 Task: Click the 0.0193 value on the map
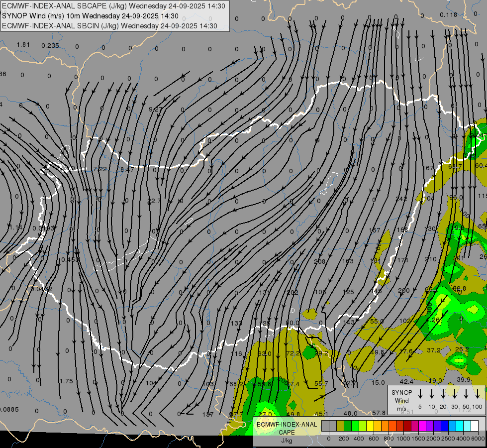(43, 228)
